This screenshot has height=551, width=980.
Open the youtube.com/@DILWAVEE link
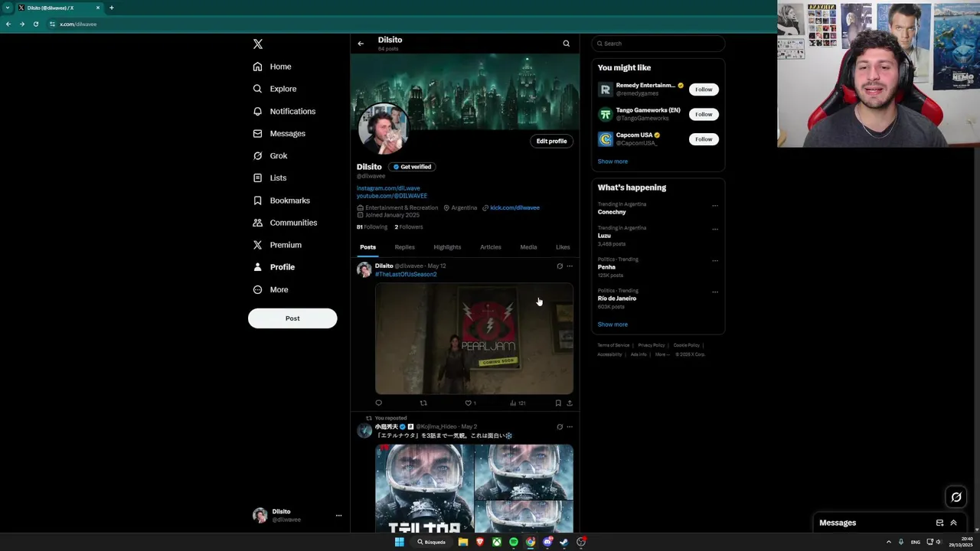tap(392, 196)
